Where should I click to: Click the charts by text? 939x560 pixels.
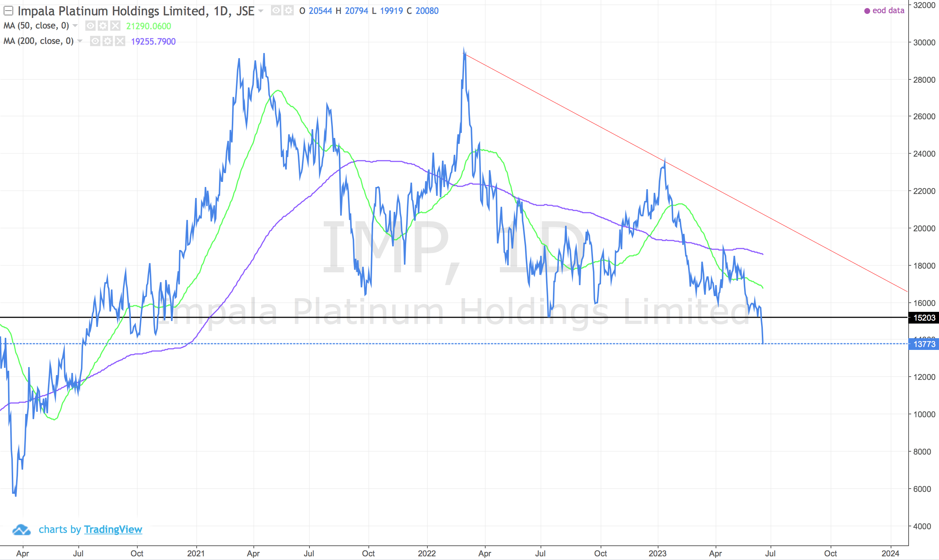[x=60, y=529]
